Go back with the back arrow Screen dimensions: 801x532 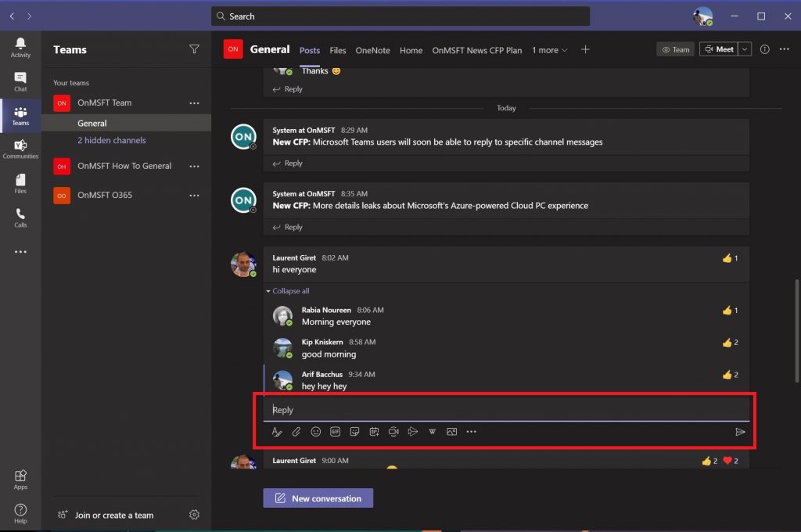(13, 16)
